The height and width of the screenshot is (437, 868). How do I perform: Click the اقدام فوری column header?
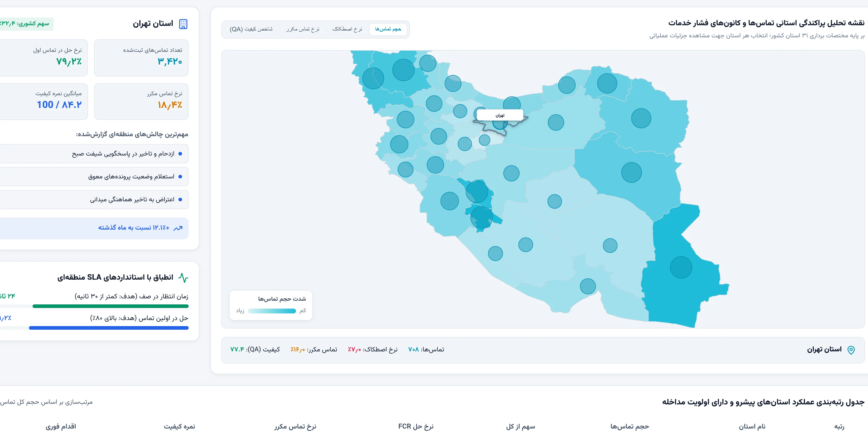tap(61, 426)
